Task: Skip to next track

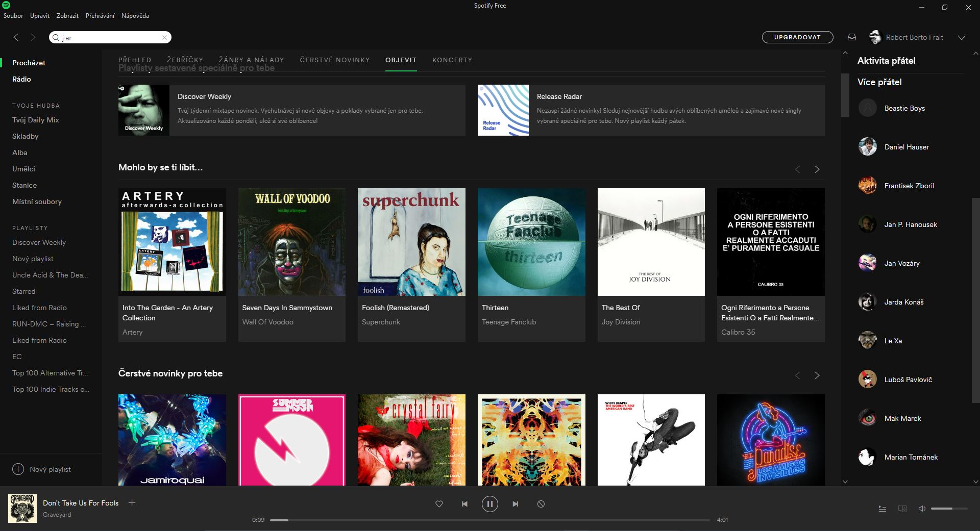Action: point(516,504)
